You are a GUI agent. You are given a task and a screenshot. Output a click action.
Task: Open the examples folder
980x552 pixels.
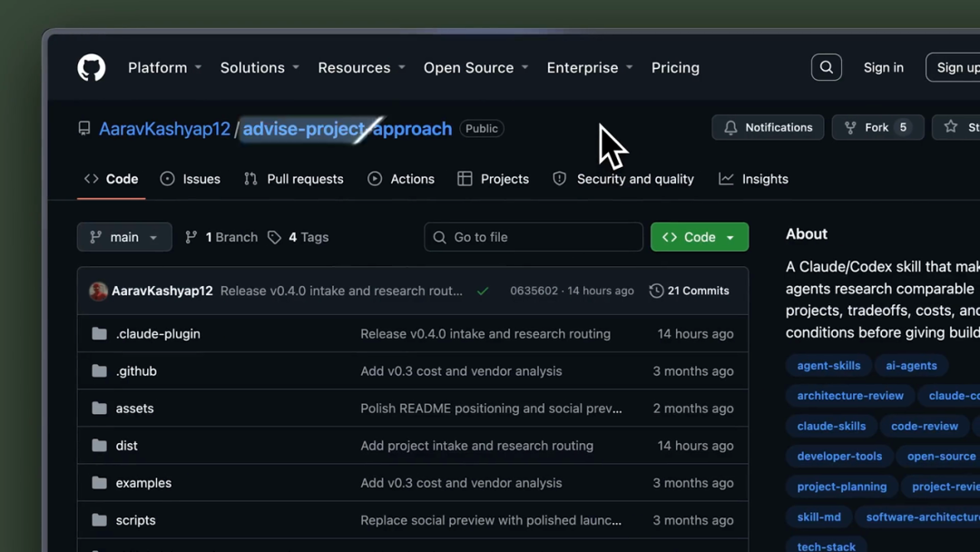click(x=143, y=483)
